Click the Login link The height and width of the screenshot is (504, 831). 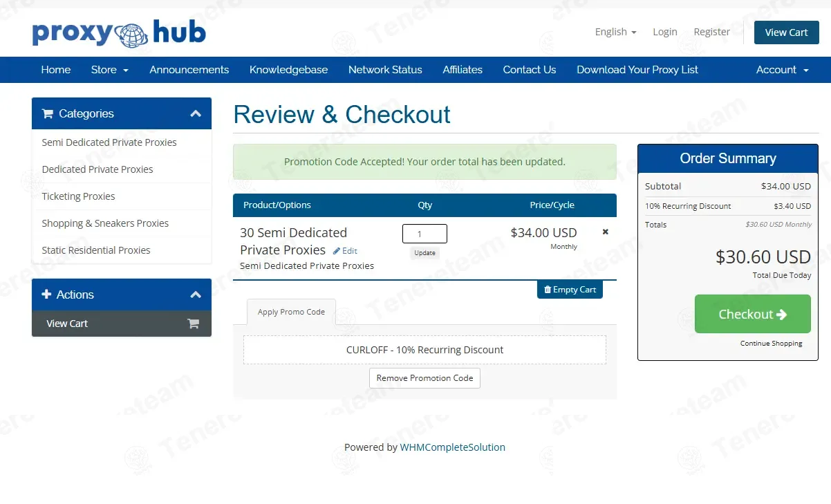point(665,32)
